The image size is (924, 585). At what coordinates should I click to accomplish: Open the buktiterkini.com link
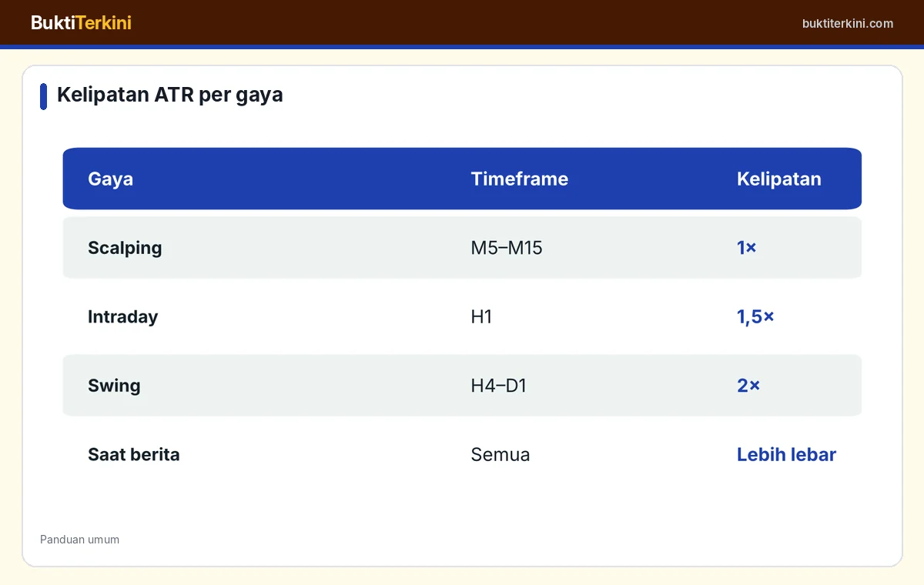pyautogui.click(x=848, y=23)
